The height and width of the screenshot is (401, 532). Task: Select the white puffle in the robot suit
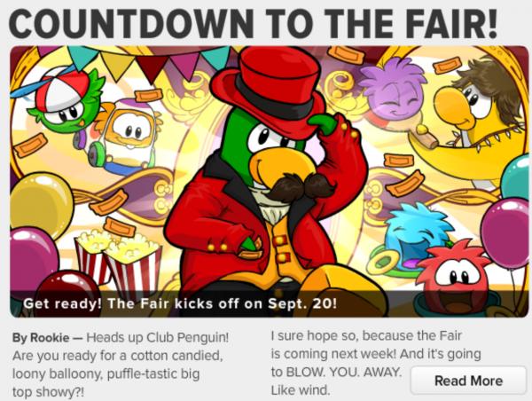[x=126, y=134]
